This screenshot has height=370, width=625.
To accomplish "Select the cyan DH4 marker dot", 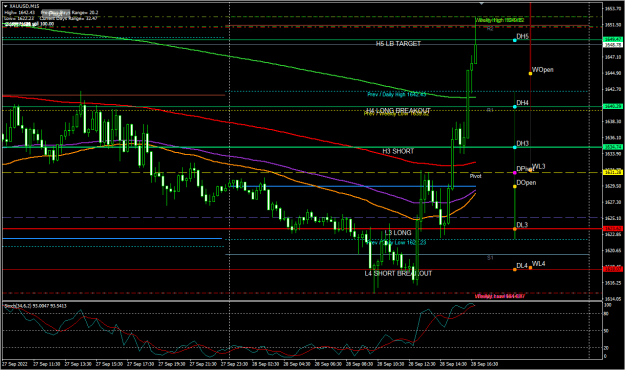I will (515, 107).
